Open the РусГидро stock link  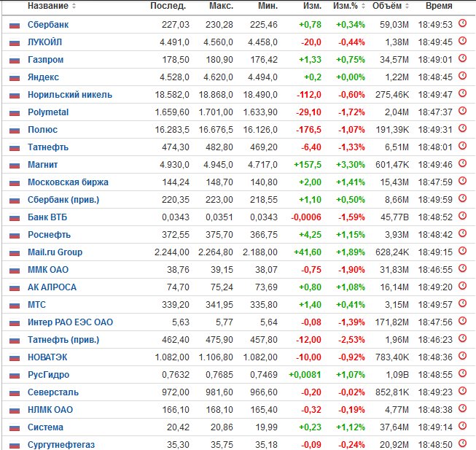48,375
